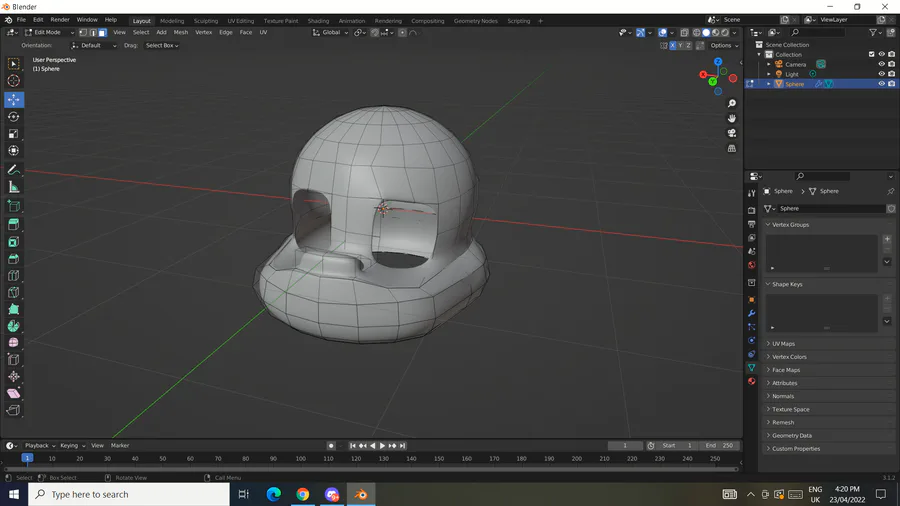Image resolution: width=900 pixels, height=506 pixels.
Task: Select the Cursor tool
Action: tap(14, 80)
